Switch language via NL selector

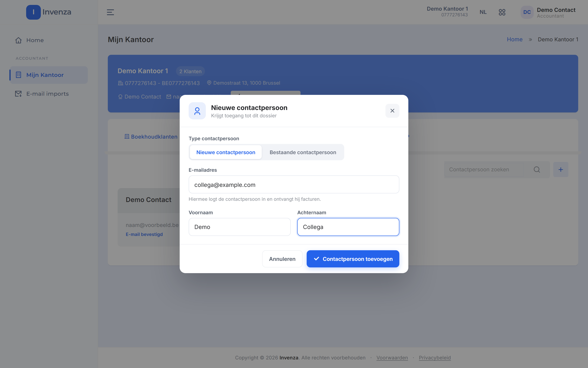pos(483,12)
